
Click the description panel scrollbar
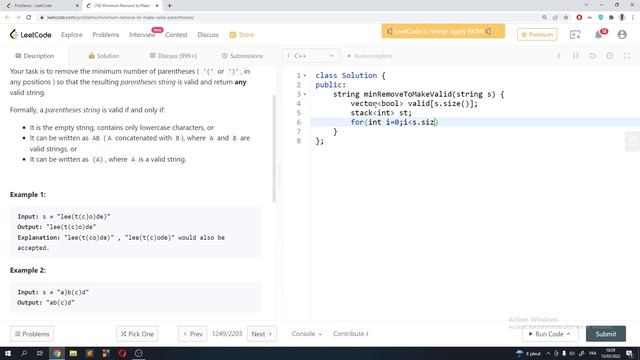[274, 149]
